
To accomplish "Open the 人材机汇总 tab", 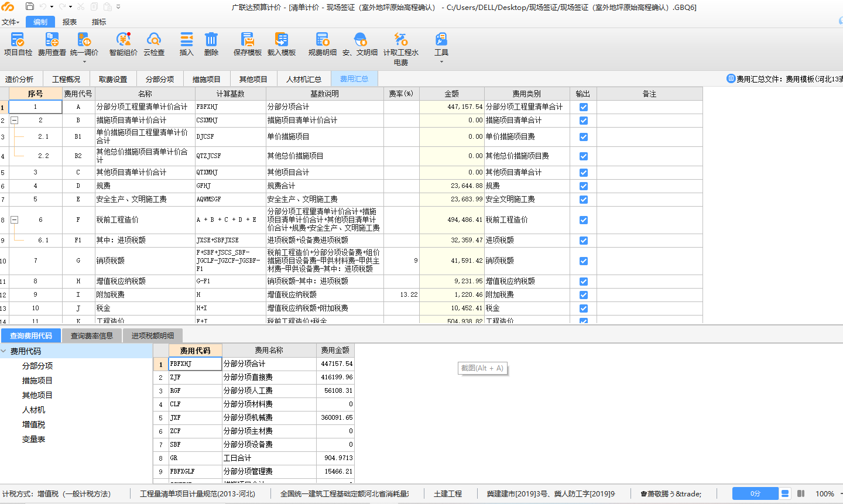I will (x=304, y=79).
